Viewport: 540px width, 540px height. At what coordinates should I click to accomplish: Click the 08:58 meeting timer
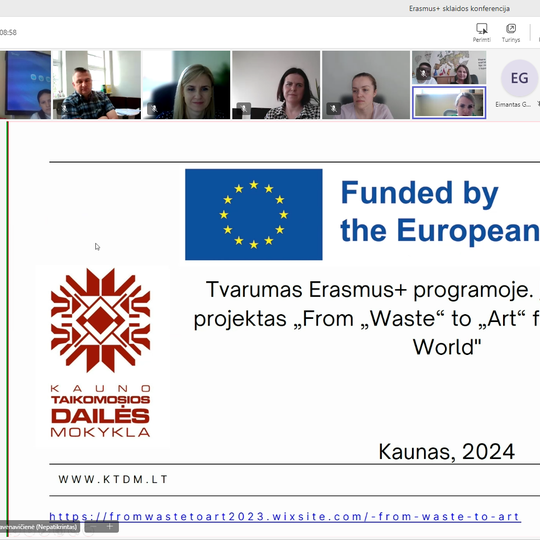[8, 32]
